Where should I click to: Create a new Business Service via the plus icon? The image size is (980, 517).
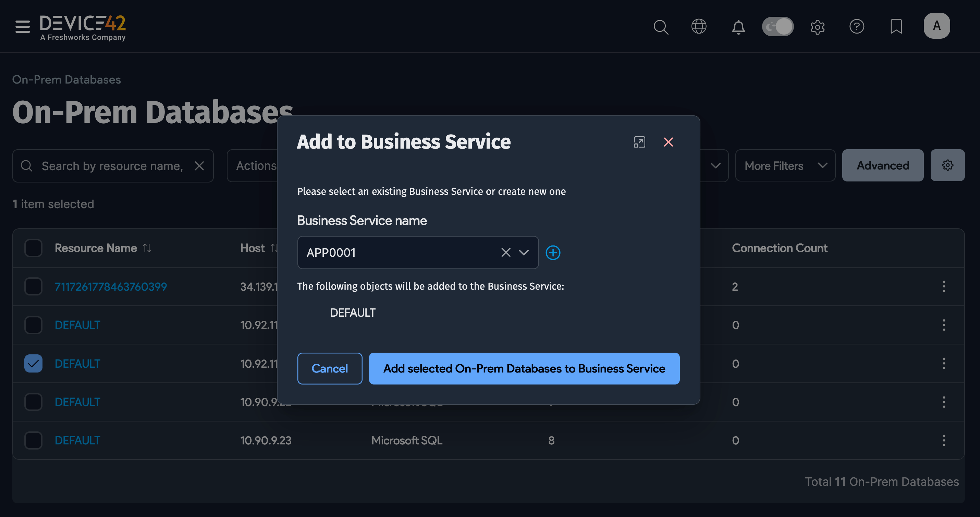(553, 252)
